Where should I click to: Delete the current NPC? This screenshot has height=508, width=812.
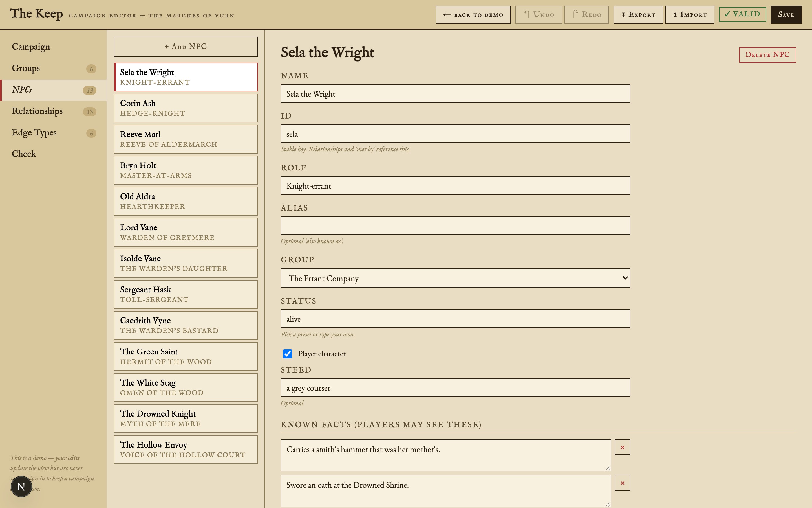click(x=767, y=55)
